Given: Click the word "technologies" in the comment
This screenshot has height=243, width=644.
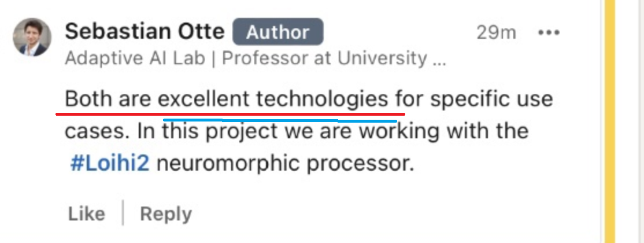Looking at the screenshot, I should pyautogui.click(x=322, y=100).
